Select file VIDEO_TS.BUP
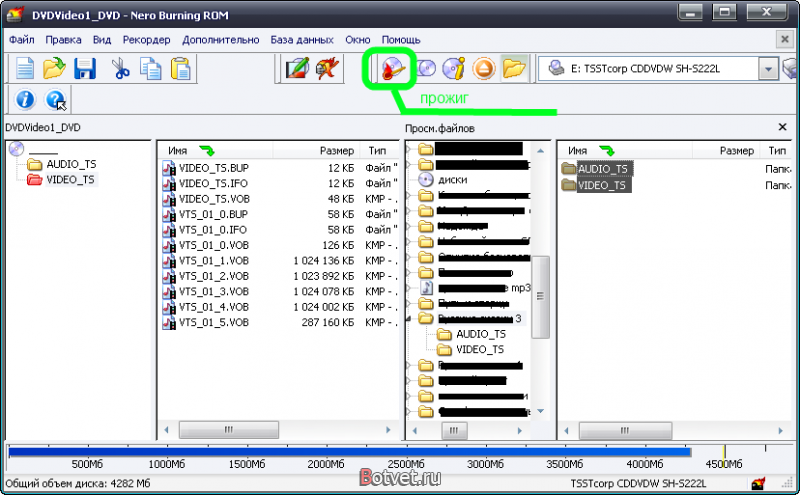Viewport: 800px width, 495px height. (x=214, y=168)
